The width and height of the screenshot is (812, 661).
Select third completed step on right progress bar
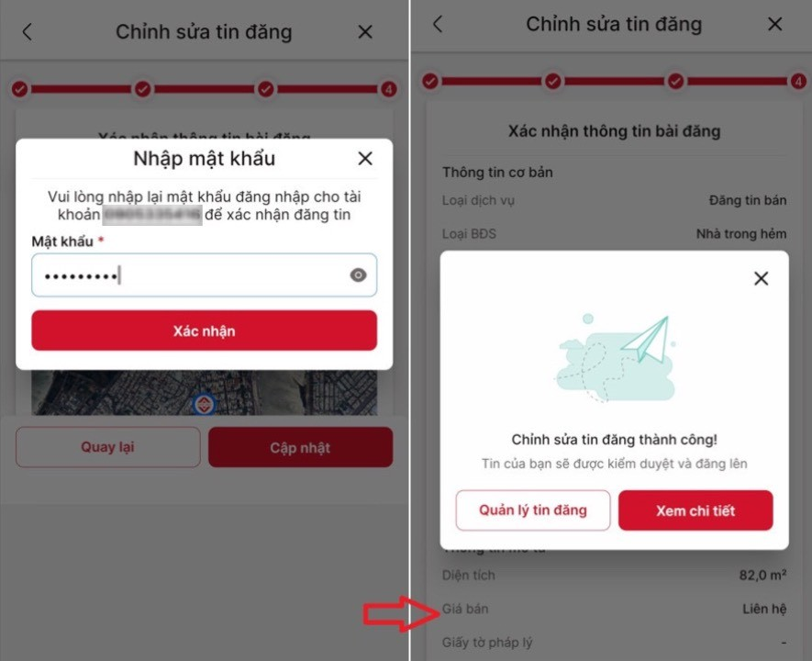point(675,82)
